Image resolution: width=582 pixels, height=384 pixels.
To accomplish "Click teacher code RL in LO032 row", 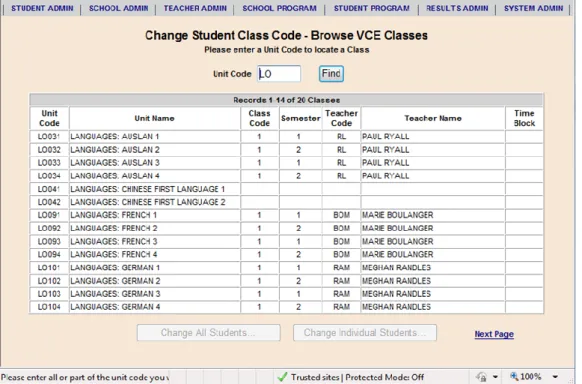I will (341, 150).
